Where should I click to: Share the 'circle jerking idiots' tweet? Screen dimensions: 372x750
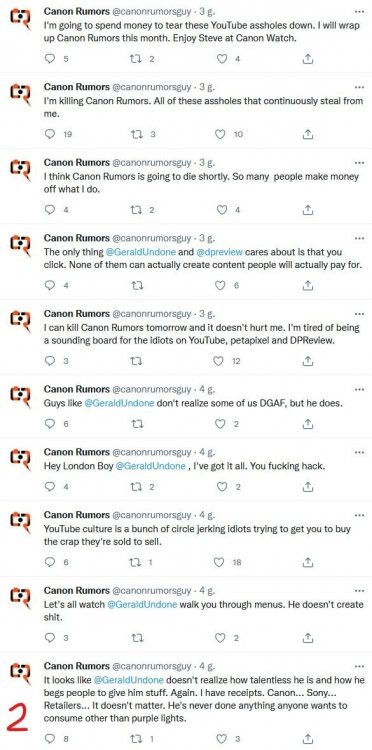point(308,562)
